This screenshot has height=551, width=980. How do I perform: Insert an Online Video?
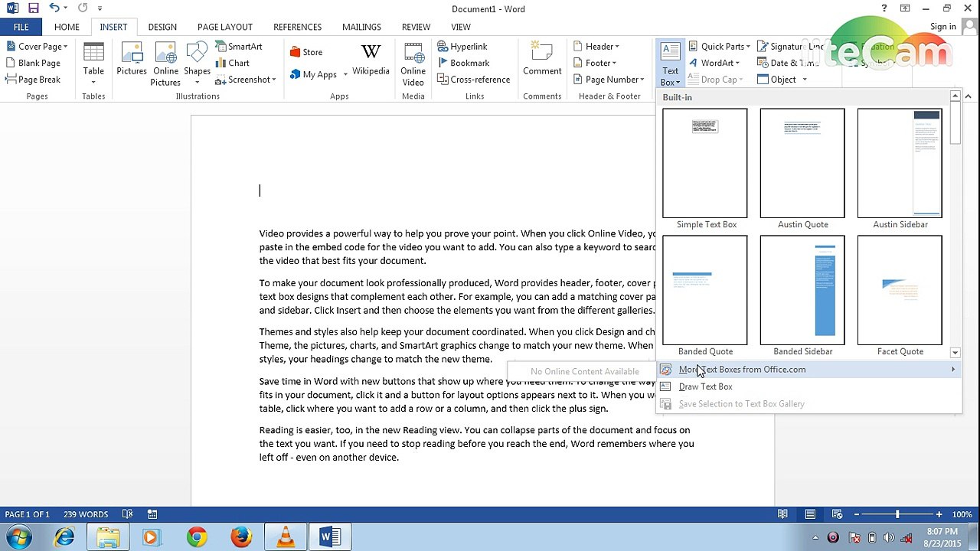[x=413, y=64]
